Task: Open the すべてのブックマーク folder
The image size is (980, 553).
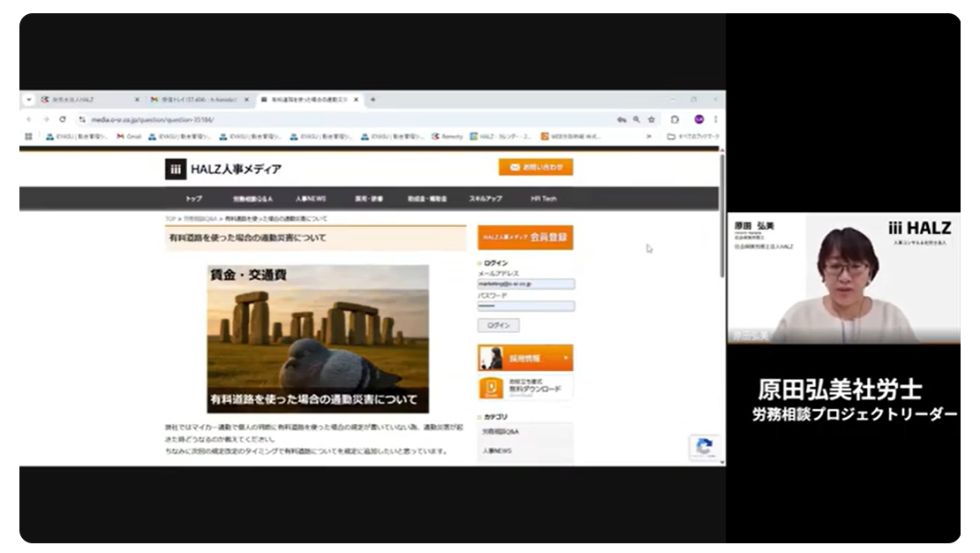Action: 693,137
